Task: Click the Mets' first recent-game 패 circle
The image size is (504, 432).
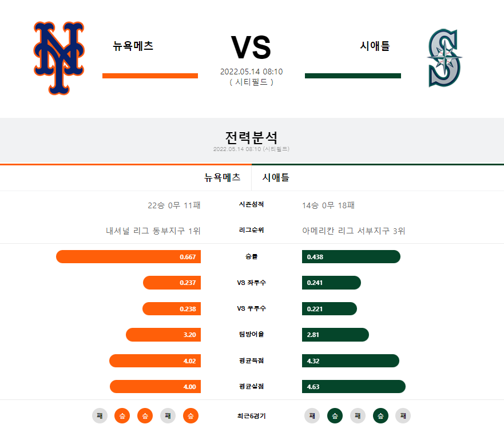Action: 100,415
